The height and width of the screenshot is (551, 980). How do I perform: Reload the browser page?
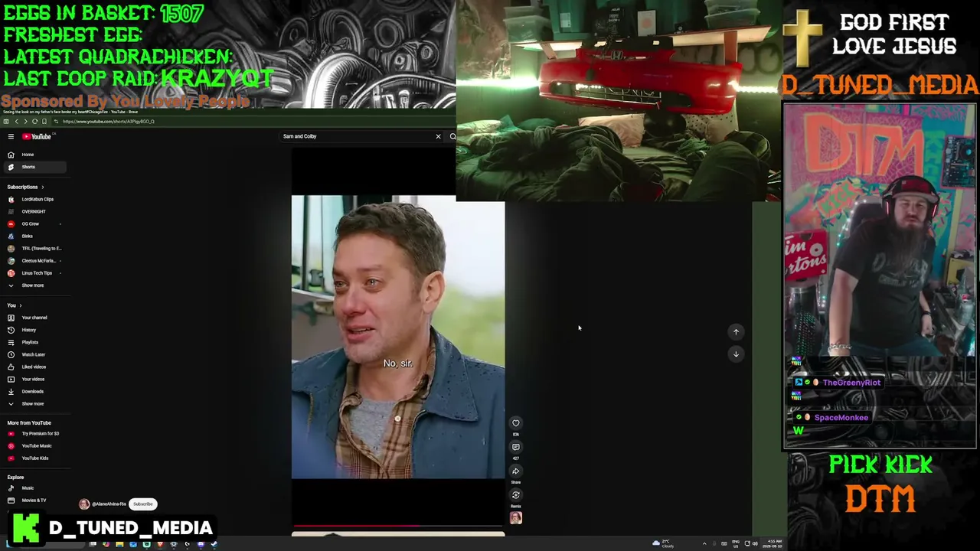click(34, 122)
